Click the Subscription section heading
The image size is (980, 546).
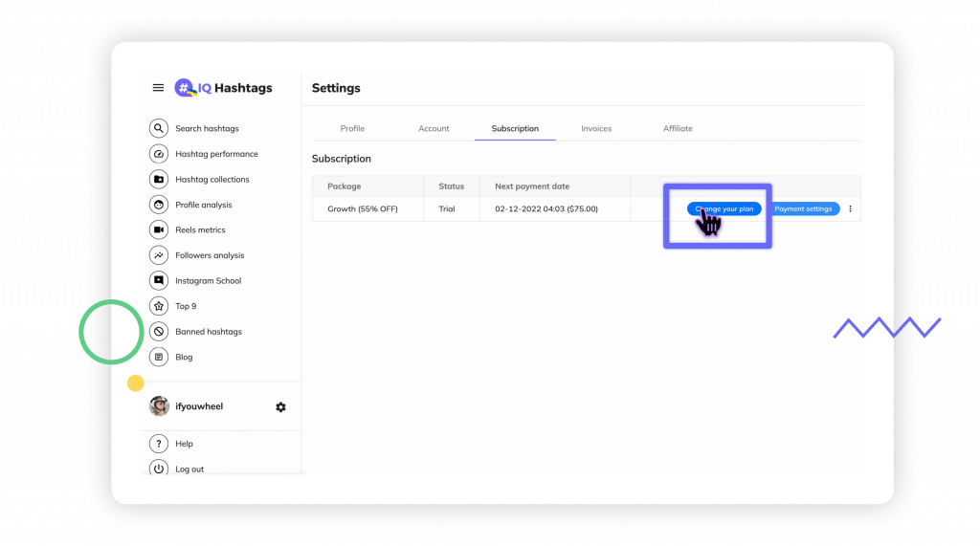[342, 159]
